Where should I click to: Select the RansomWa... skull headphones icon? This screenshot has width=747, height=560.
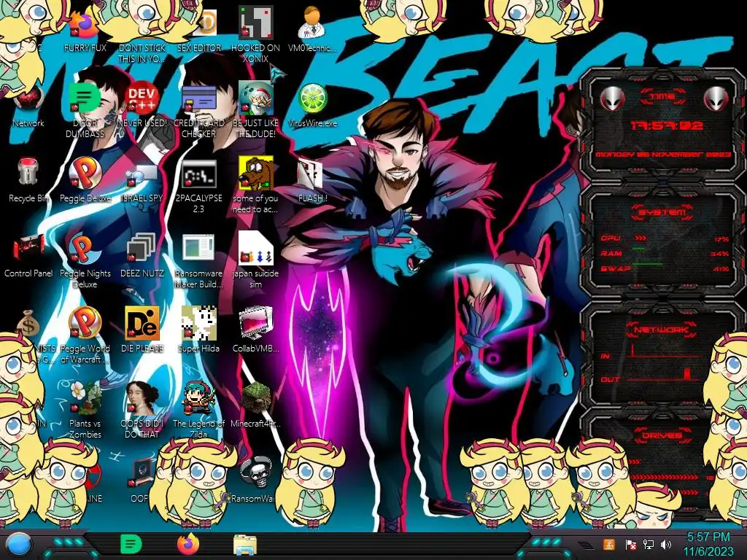(255, 472)
